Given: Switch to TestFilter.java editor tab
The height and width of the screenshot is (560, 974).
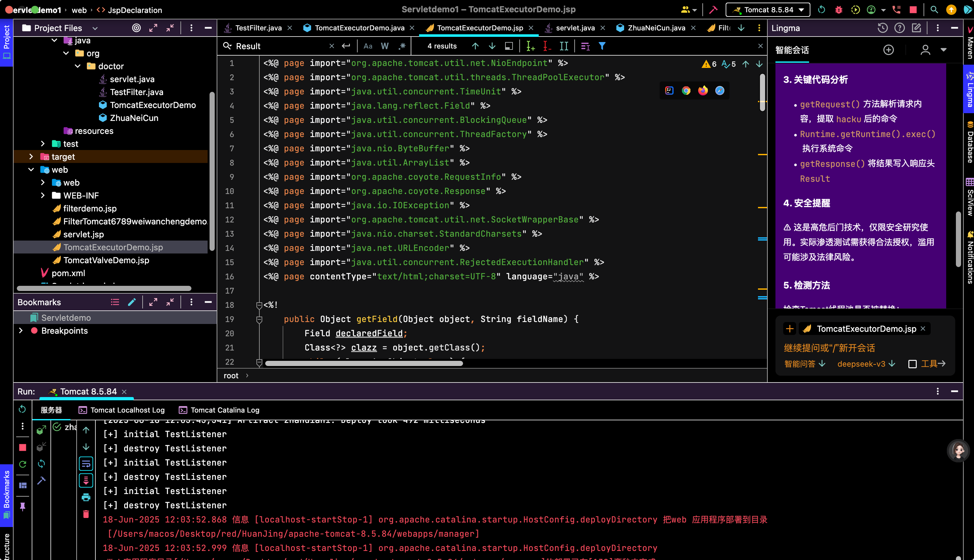Looking at the screenshot, I should pos(258,28).
